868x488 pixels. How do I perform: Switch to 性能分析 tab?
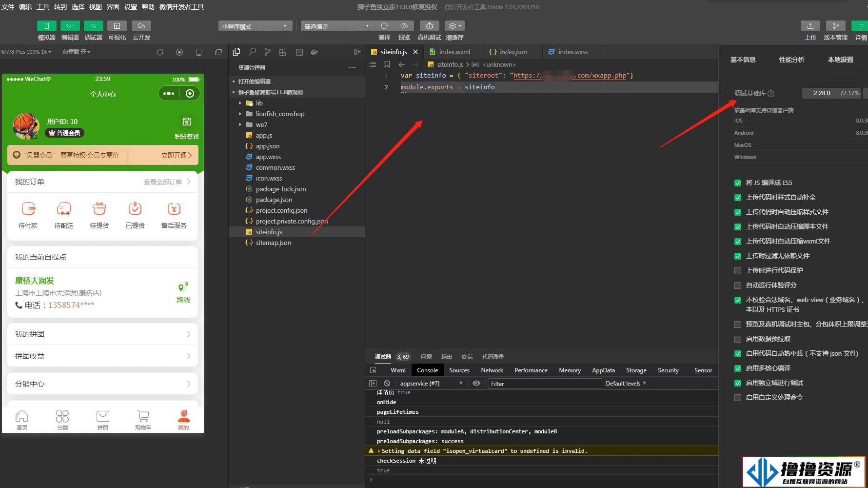(x=791, y=60)
